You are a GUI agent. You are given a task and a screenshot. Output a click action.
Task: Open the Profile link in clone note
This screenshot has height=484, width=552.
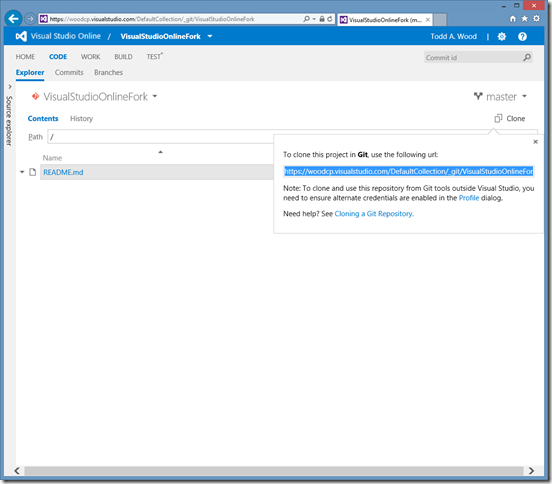[x=469, y=198]
